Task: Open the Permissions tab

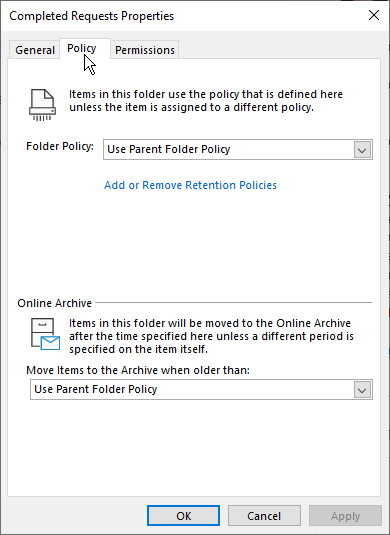Action: (145, 50)
